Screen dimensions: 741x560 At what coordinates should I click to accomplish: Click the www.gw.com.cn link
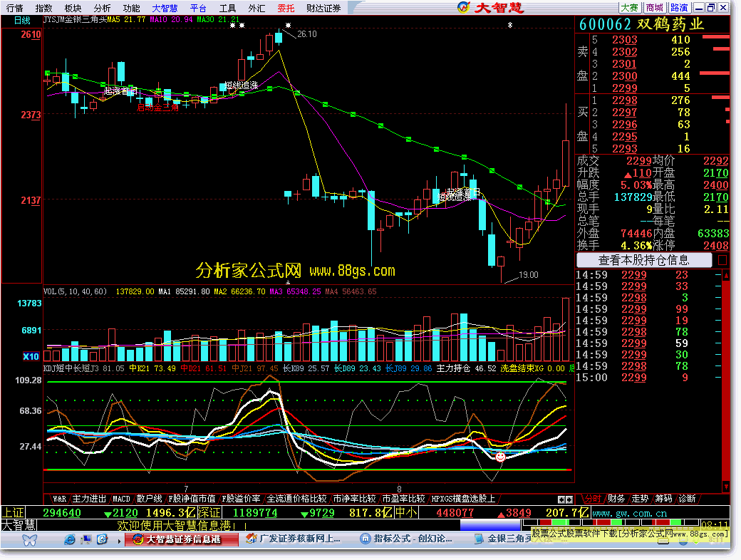coord(629,513)
